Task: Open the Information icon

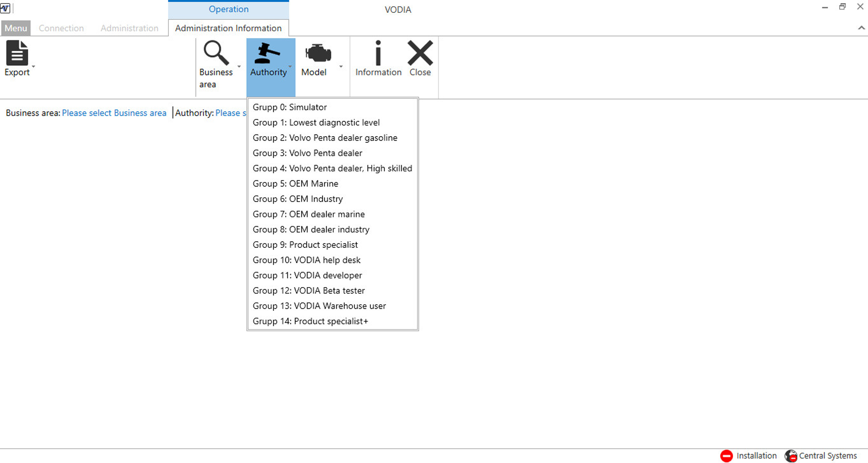Action: click(378, 53)
